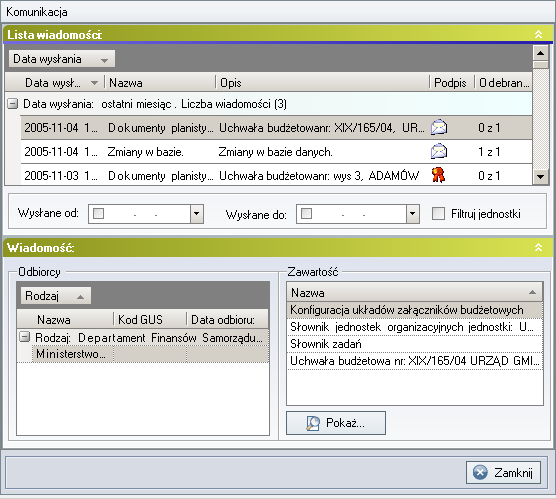Click the message list scrollbar down arrow
This screenshot has width=556, height=499.
point(541,176)
